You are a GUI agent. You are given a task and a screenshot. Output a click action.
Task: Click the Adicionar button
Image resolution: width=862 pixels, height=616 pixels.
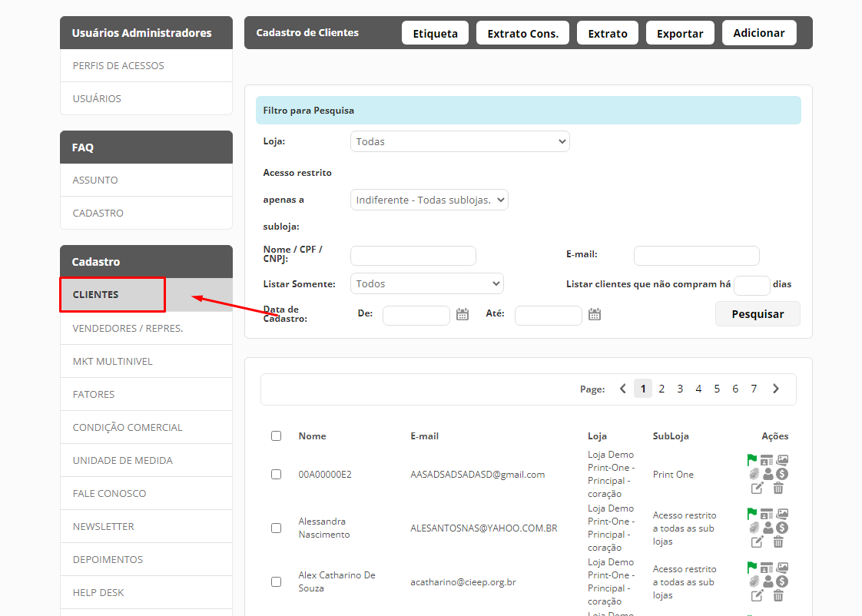pos(758,32)
